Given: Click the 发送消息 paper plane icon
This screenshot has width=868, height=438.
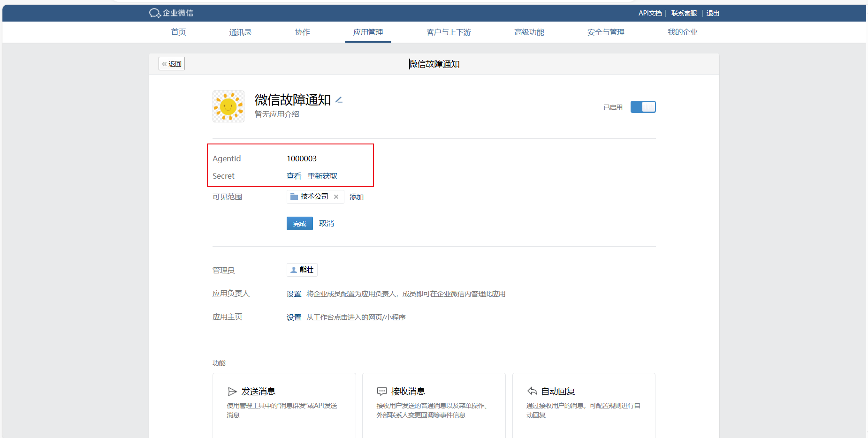Looking at the screenshot, I should coord(232,392).
